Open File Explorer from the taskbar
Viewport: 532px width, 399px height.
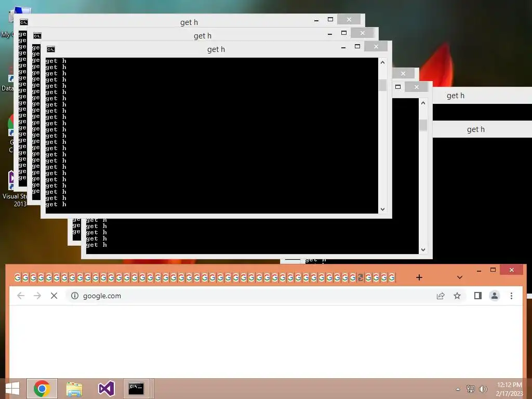pos(74,389)
